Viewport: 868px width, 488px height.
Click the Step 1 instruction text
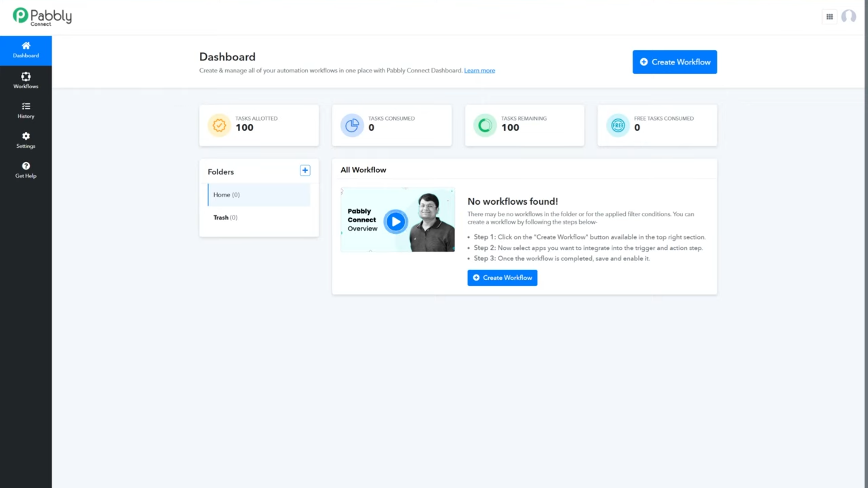point(590,237)
